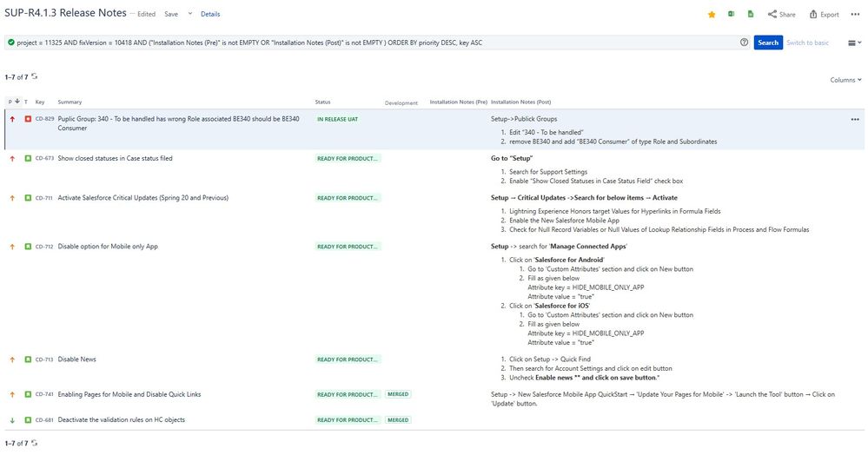
Task: Open 'Activate Salesforce Critical Updates' issue summary
Action: [x=142, y=198]
